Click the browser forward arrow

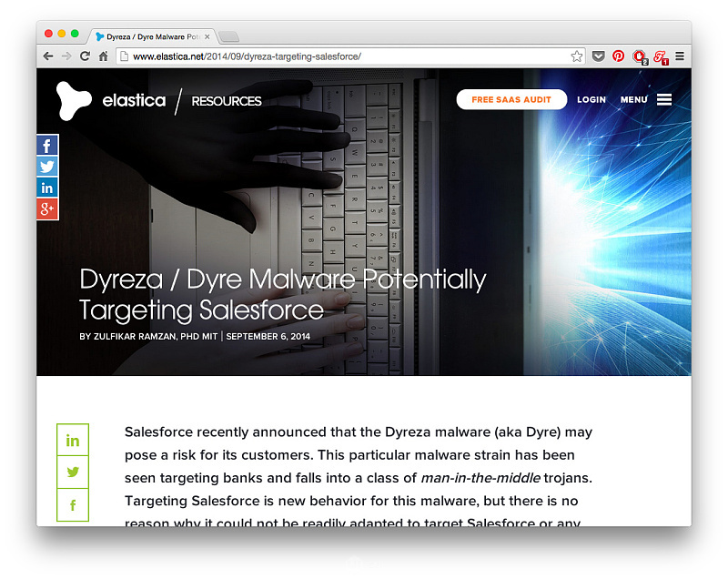[x=66, y=56]
